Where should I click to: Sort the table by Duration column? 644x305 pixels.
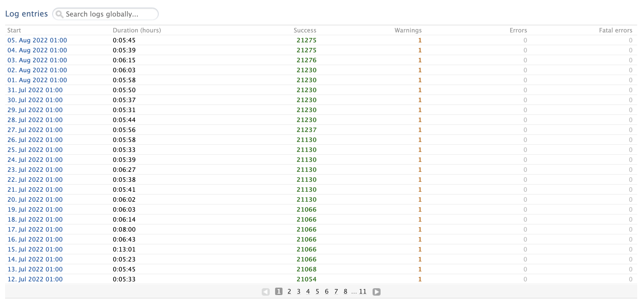(x=136, y=30)
